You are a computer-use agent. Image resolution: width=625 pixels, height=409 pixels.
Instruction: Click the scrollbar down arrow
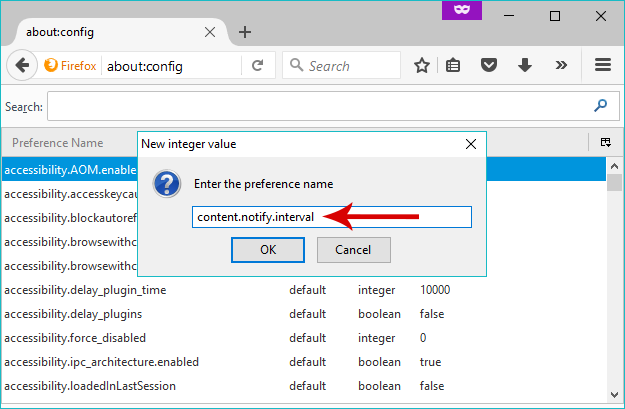tap(615, 395)
